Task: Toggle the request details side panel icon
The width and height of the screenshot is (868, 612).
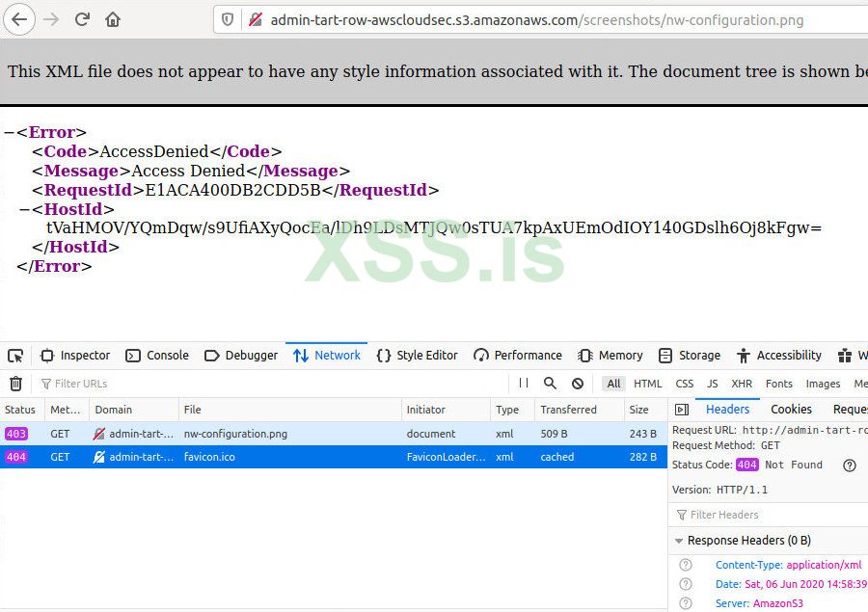Action: (x=682, y=410)
